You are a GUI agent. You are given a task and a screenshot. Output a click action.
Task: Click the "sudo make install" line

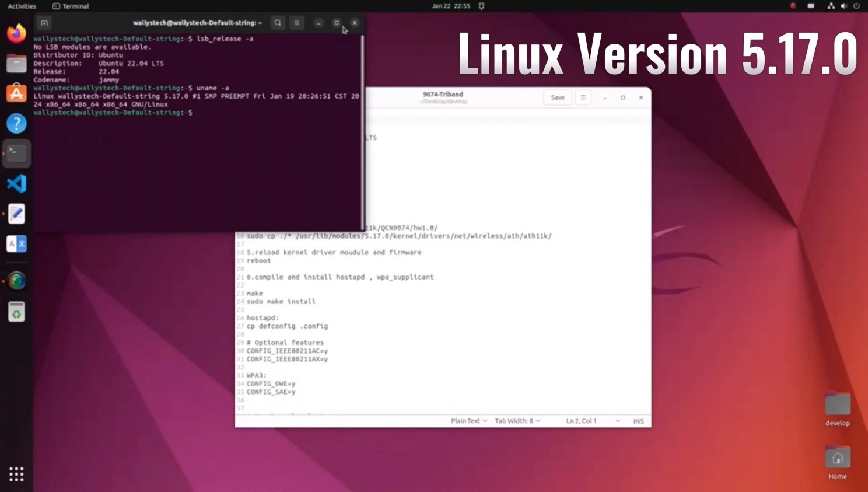pos(281,301)
